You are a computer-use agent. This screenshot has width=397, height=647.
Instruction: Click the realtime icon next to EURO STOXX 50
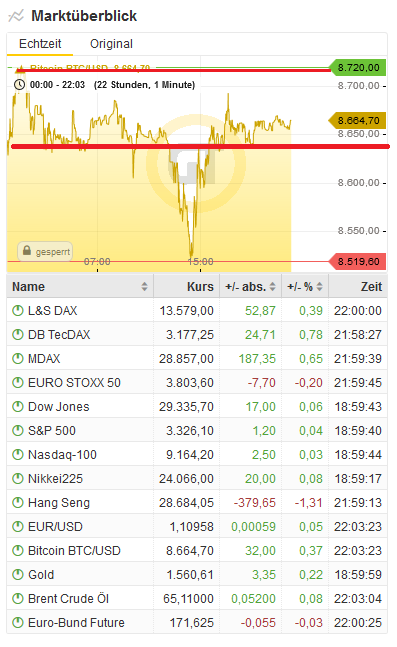[18, 383]
